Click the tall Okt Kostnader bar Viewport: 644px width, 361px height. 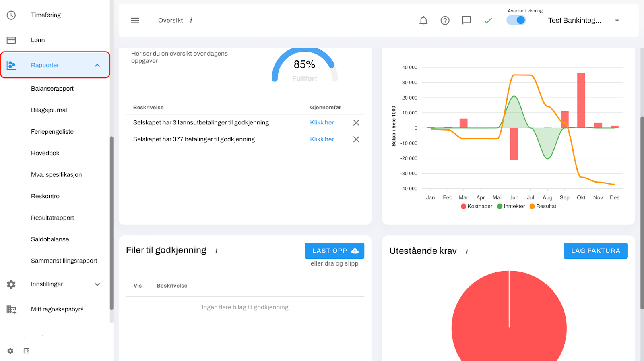581,100
